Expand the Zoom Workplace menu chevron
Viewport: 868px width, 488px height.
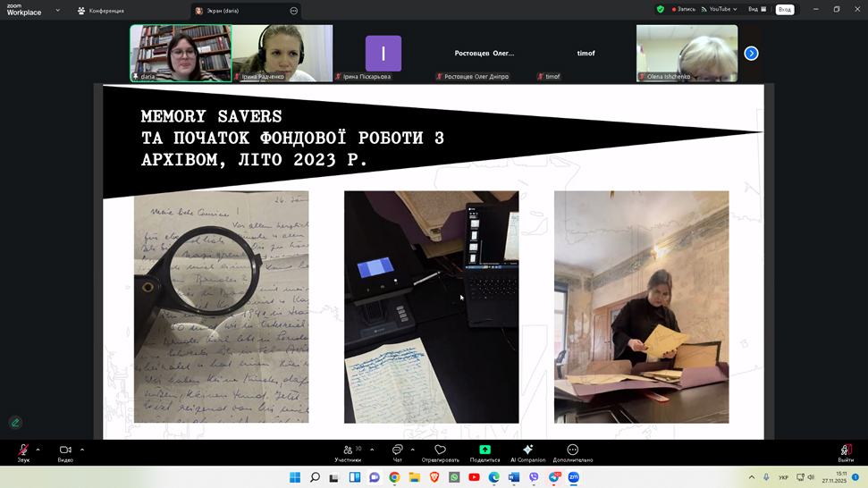[x=58, y=11]
